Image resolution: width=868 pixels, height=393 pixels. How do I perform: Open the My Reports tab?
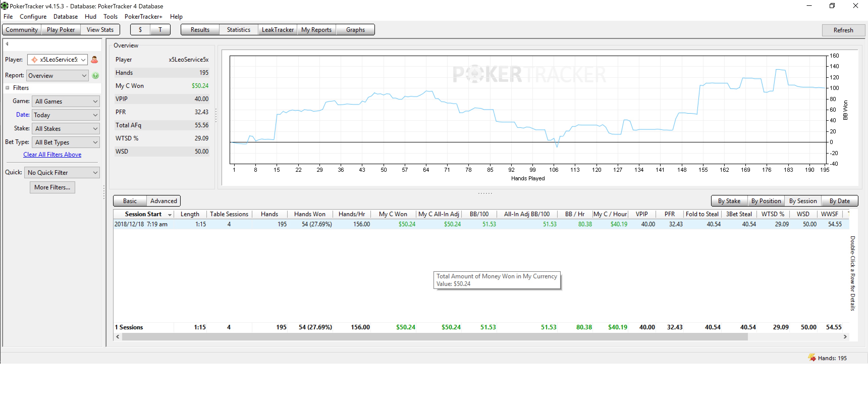[x=316, y=30]
